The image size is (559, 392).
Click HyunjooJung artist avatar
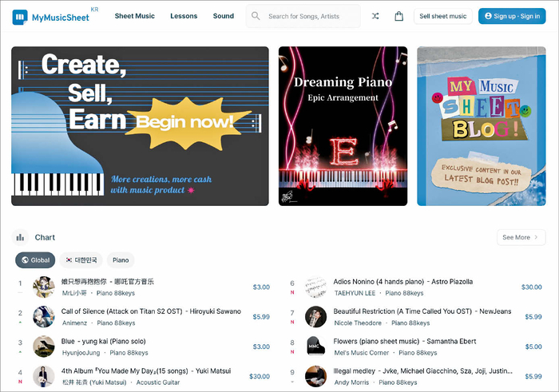(x=43, y=346)
